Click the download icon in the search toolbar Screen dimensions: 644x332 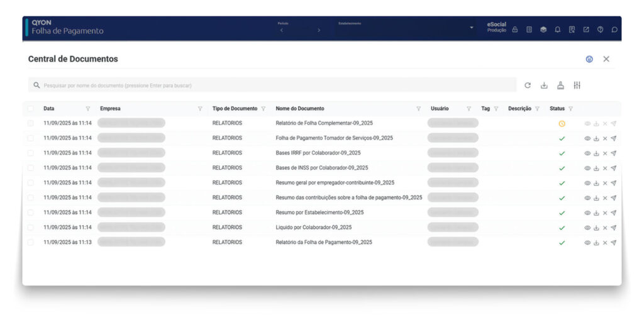544,86
